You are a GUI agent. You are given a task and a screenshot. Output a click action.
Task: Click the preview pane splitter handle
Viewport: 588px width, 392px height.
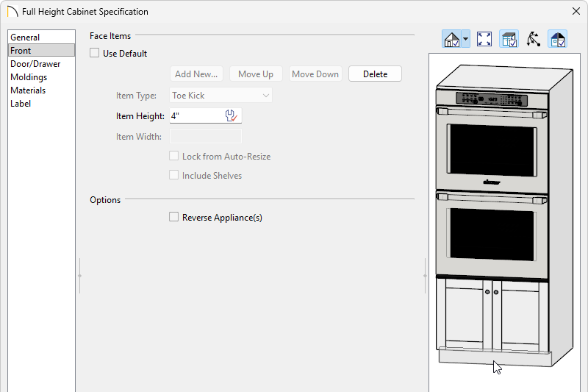point(425,276)
